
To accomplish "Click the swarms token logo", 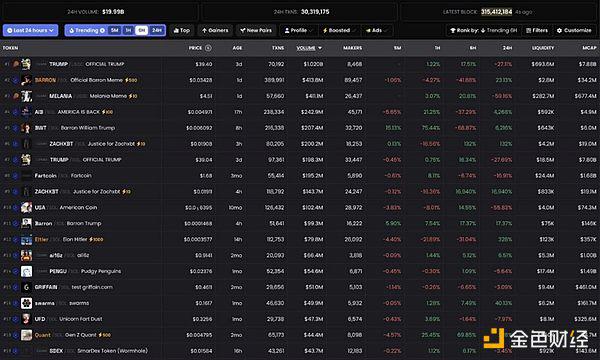I will pos(26,303).
